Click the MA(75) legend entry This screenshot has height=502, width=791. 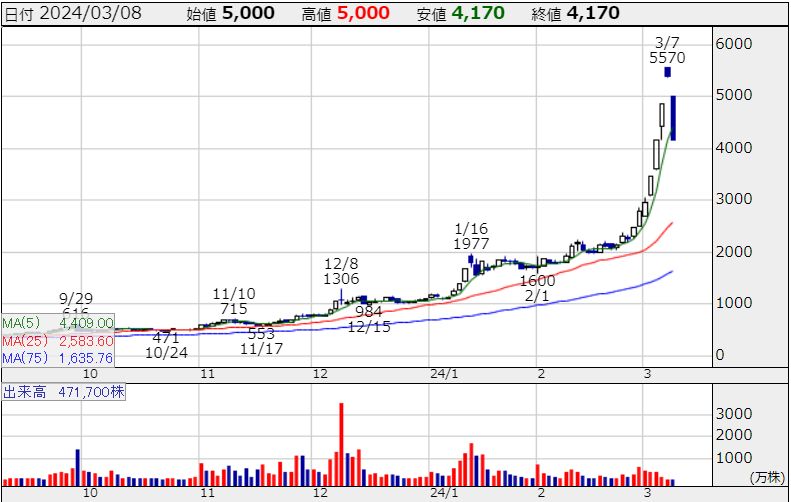[57, 357]
